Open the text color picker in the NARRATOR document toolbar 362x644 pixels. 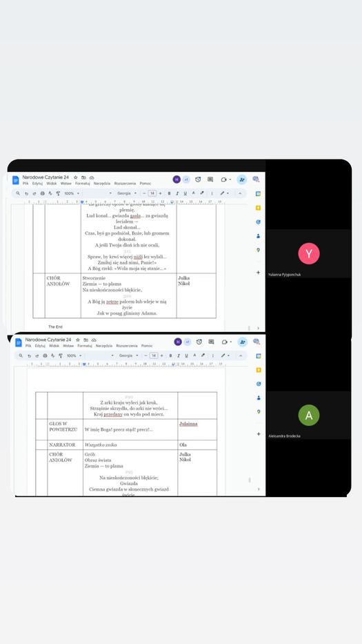(x=194, y=355)
